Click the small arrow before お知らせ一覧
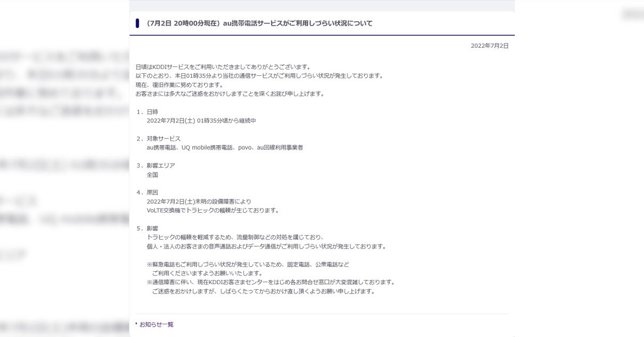 click(x=137, y=324)
